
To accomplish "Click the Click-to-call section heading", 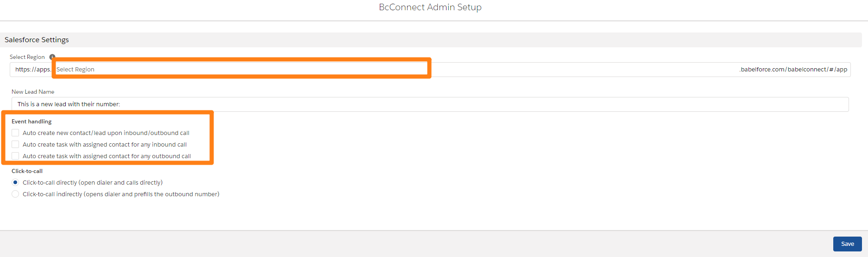I will coord(27,171).
